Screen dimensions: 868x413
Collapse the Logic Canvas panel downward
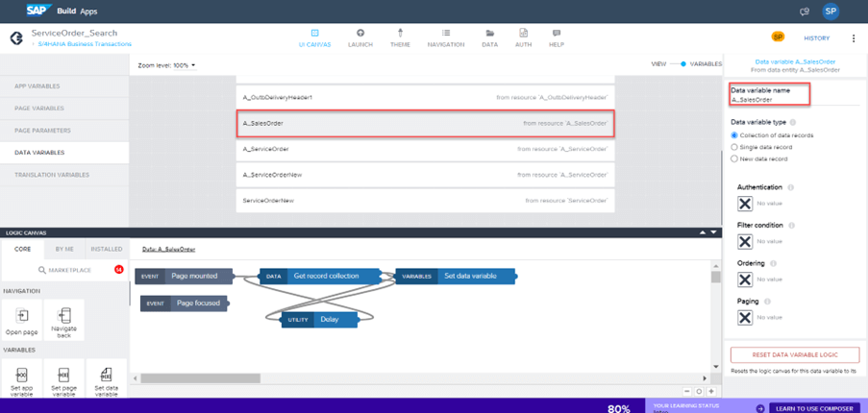713,232
